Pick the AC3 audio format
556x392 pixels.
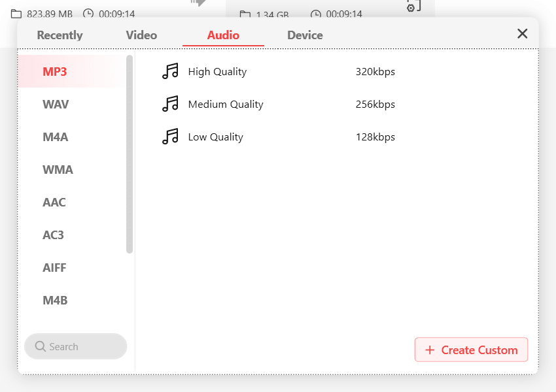[x=72, y=235]
